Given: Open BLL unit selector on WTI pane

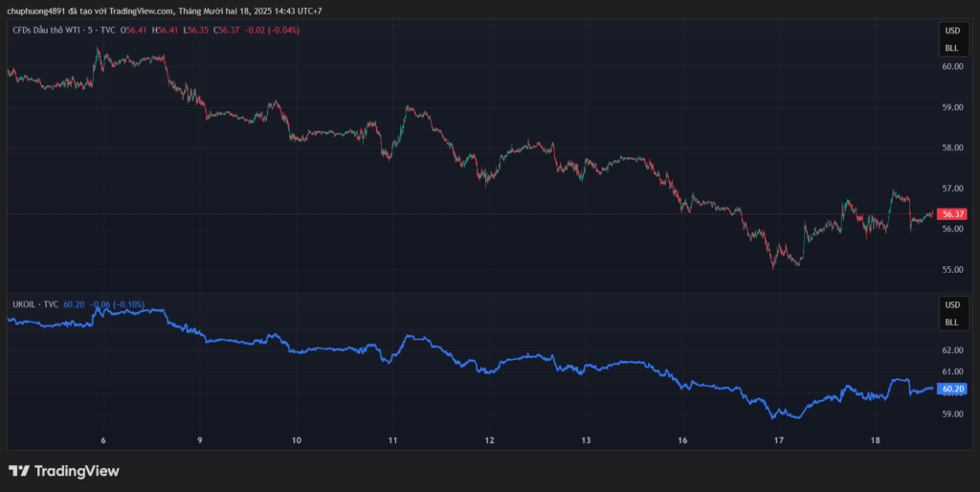Looking at the screenshot, I should [951, 48].
